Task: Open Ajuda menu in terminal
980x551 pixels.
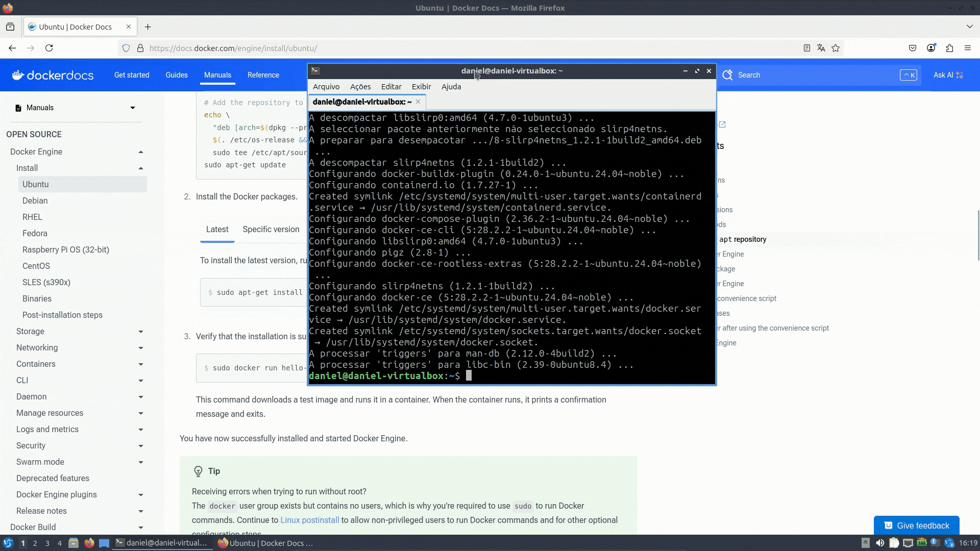Action: tap(451, 87)
